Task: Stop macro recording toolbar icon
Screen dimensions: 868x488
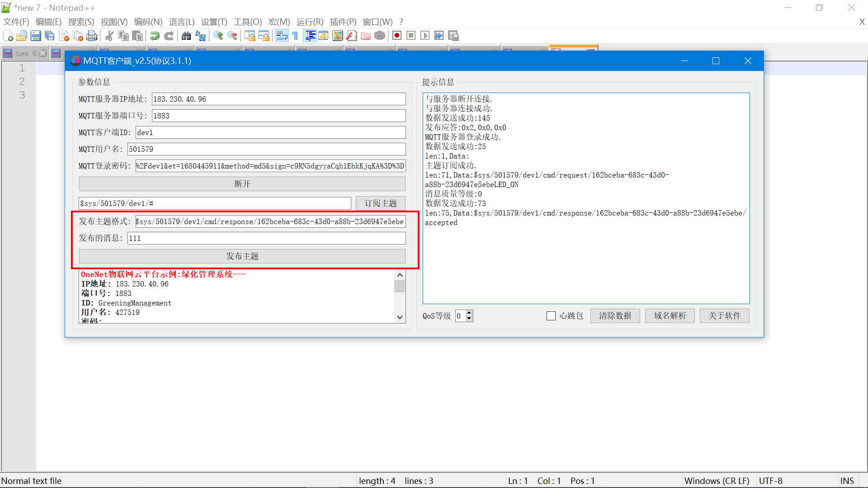Action: [x=411, y=36]
